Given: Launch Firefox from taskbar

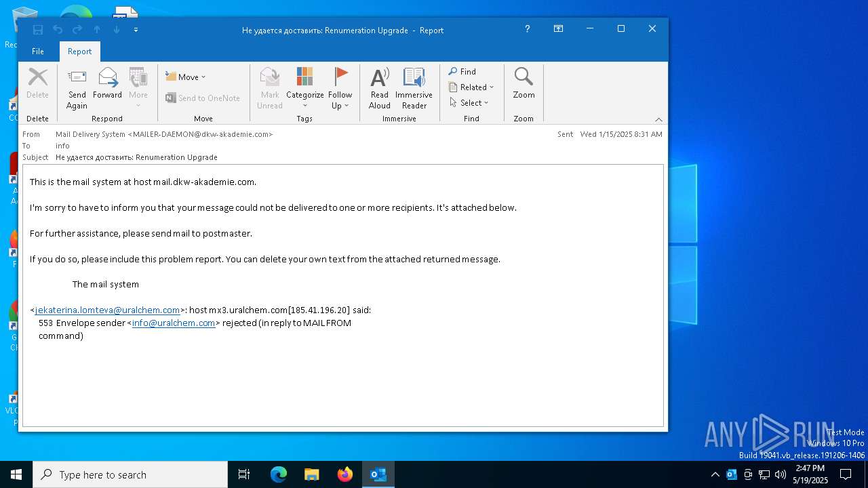Looking at the screenshot, I should click(345, 474).
